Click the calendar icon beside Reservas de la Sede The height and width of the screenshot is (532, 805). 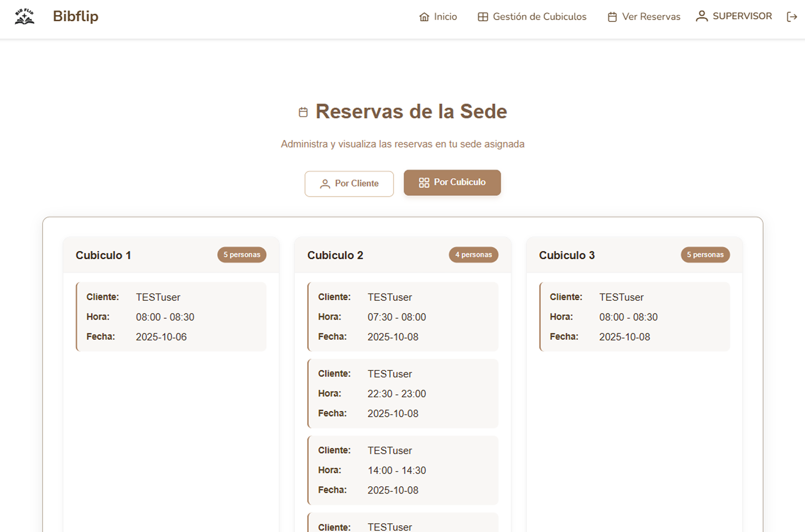click(303, 112)
